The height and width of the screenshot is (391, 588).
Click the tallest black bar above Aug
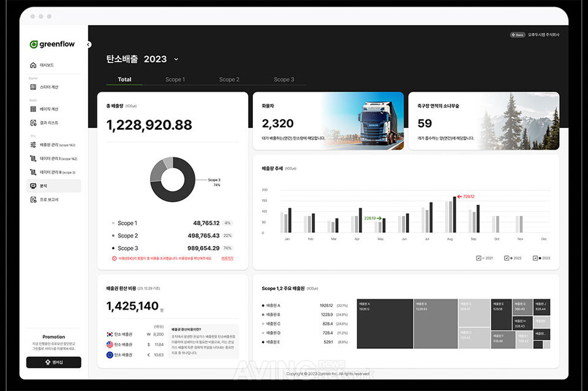pyautogui.click(x=454, y=215)
